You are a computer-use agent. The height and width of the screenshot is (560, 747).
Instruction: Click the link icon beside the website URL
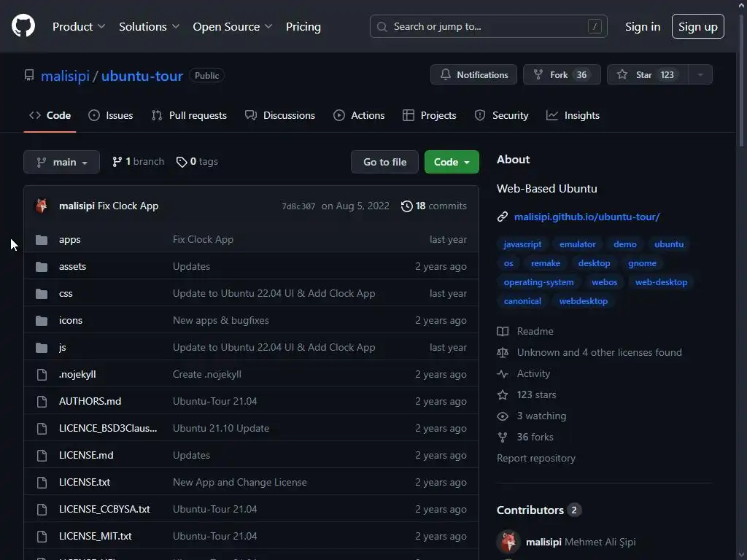click(x=502, y=217)
